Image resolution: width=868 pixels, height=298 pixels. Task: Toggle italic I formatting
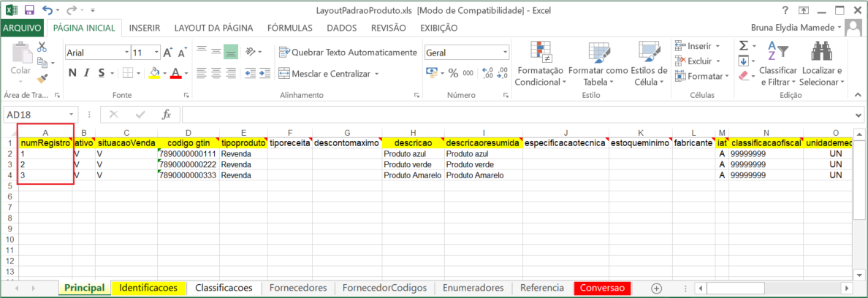pos(87,73)
